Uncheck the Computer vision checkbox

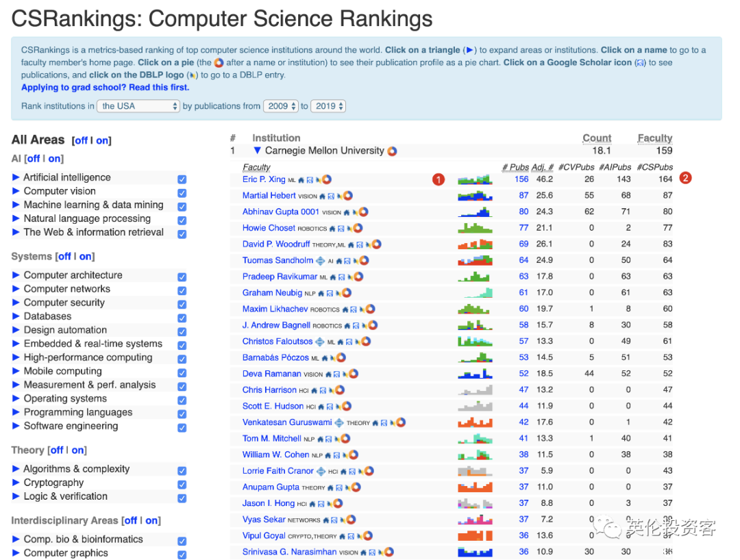pyautogui.click(x=182, y=193)
